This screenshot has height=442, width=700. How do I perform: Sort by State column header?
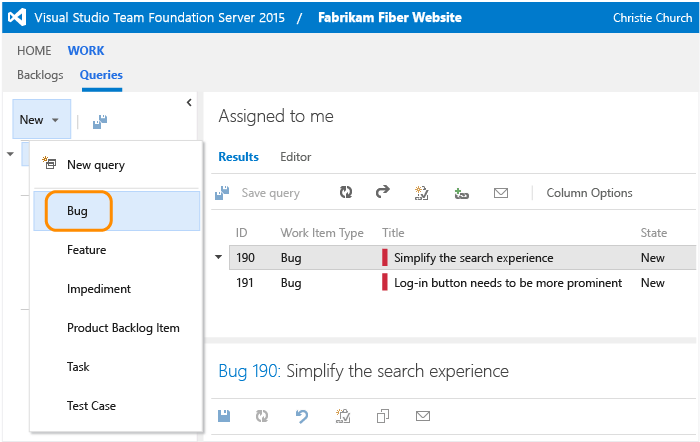(654, 233)
